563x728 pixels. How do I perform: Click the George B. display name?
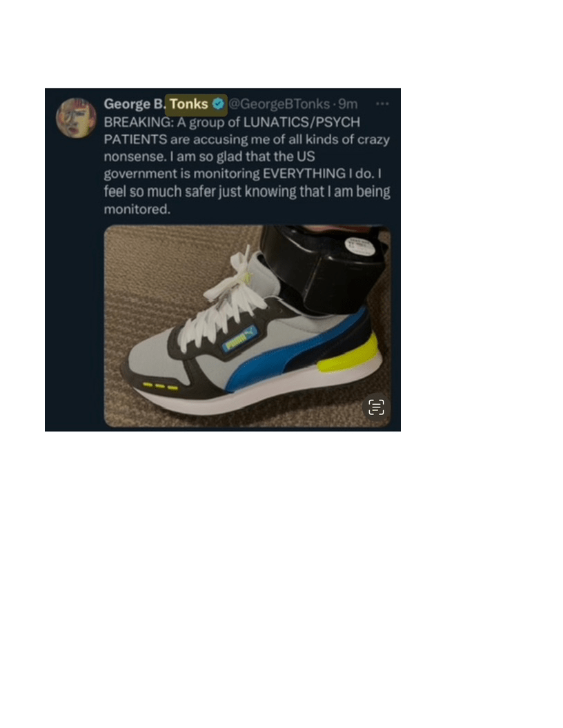point(135,104)
